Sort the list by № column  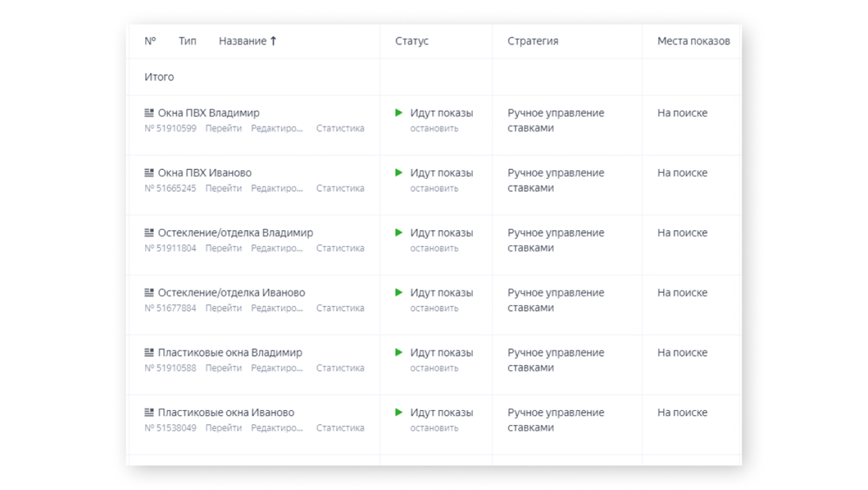point(150,41)
